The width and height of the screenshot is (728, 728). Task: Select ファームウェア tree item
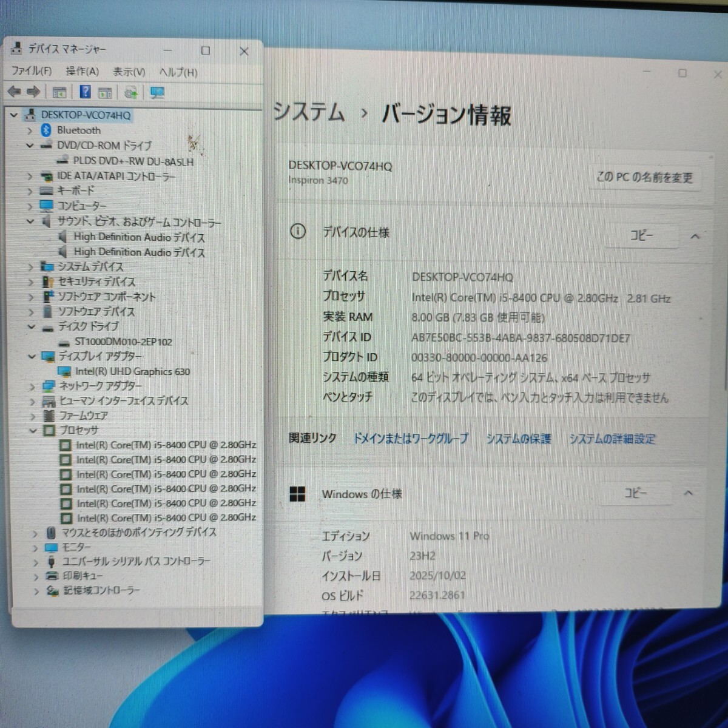(x=84, y=416)
